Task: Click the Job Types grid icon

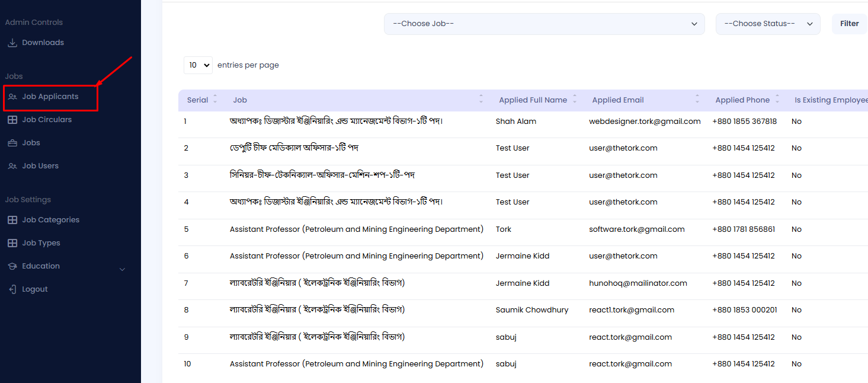Action: pos(12,243)
